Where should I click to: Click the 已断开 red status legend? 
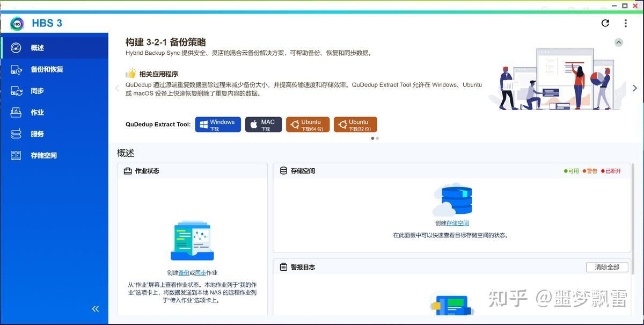611,171
